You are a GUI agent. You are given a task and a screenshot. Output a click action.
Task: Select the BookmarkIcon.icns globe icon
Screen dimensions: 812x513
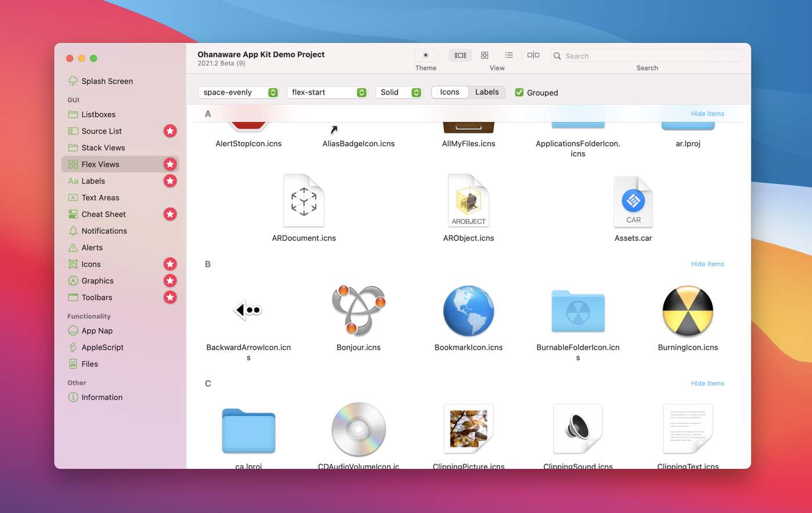(x=468, y=310)
